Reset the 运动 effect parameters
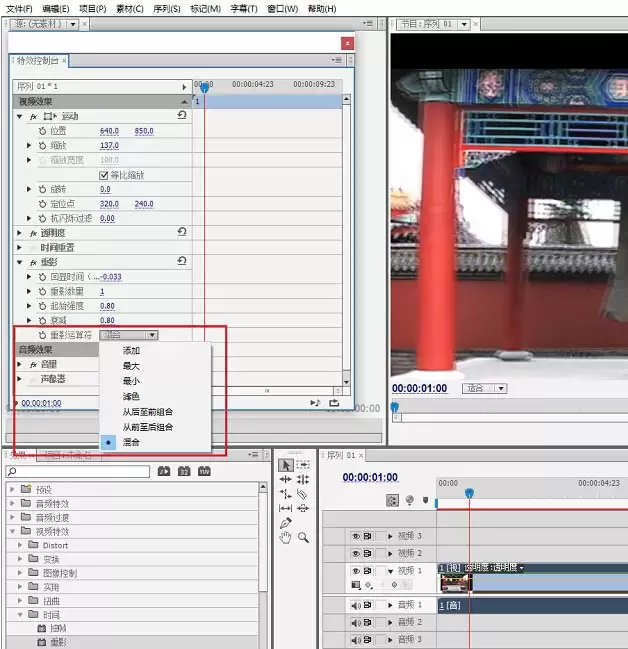This screenshot has height=649, width=628. coord(182,115)
